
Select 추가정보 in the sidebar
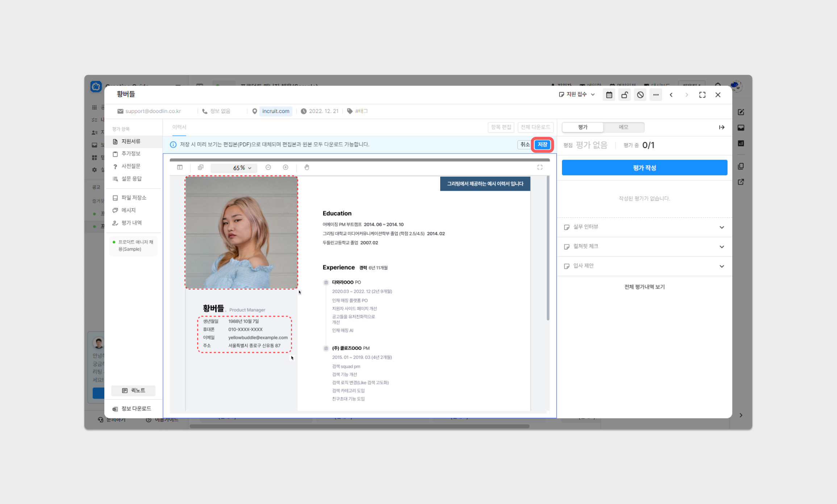click(131, 154)
